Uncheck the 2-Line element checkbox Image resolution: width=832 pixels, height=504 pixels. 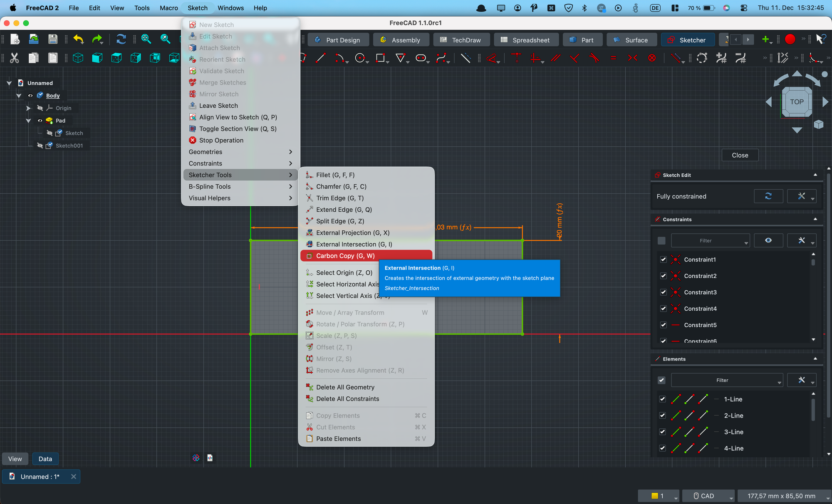tap(663, 415)
